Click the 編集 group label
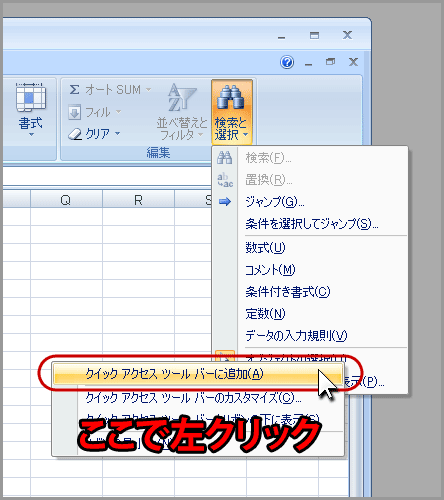Image resolution: width=444 pixels, height=500 pixels. tap(158, 153)
